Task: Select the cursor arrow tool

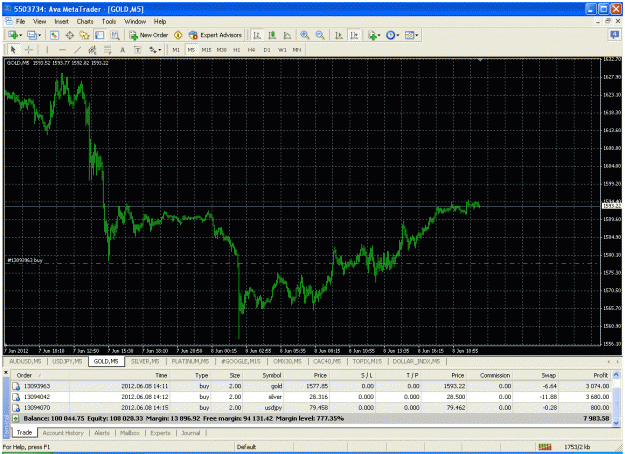Action: coord(13,49)
